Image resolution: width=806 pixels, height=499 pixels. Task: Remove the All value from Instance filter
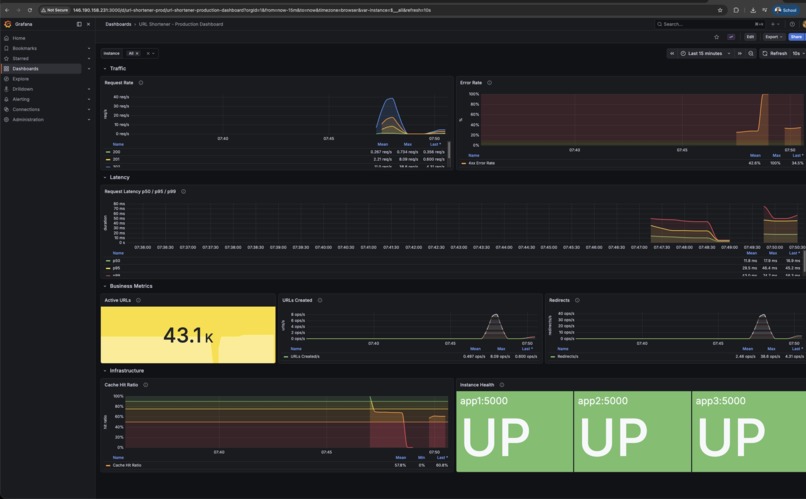point(137,53)
